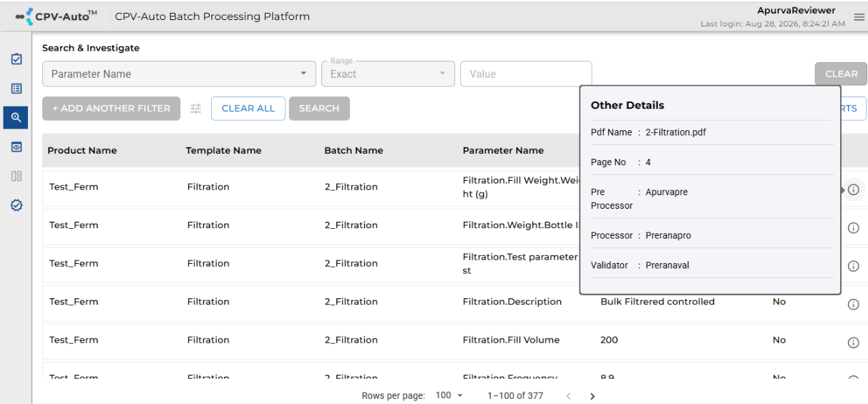
Task: Click the Other Details popup title
Action: coord(628,105)
